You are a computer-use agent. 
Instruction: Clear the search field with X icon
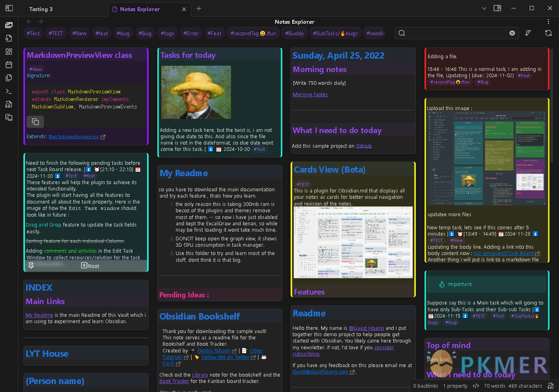pyautogui.click(x=512, y=33)
